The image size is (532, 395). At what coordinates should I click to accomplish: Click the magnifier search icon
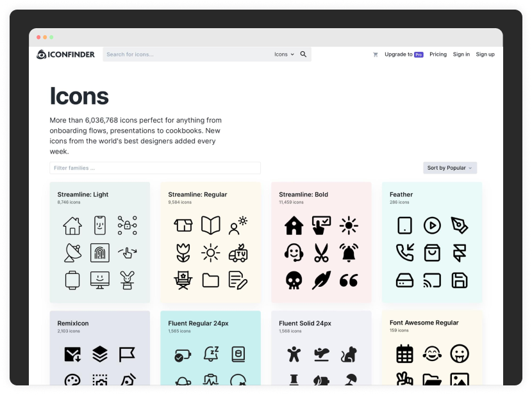tap(303, 54)
